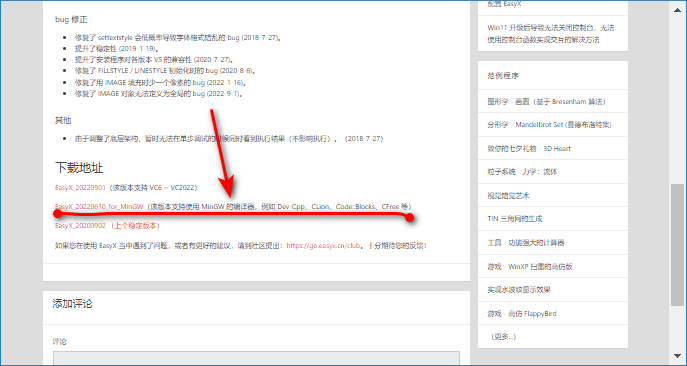Click the scrollbar up arrow
This screenshot has height=366, width=687.
(677, 8)
